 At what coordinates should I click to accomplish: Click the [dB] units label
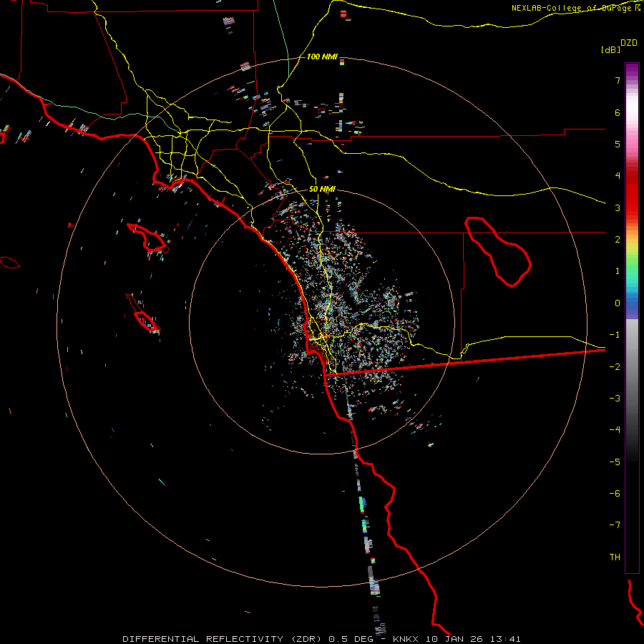pos(610,49)
